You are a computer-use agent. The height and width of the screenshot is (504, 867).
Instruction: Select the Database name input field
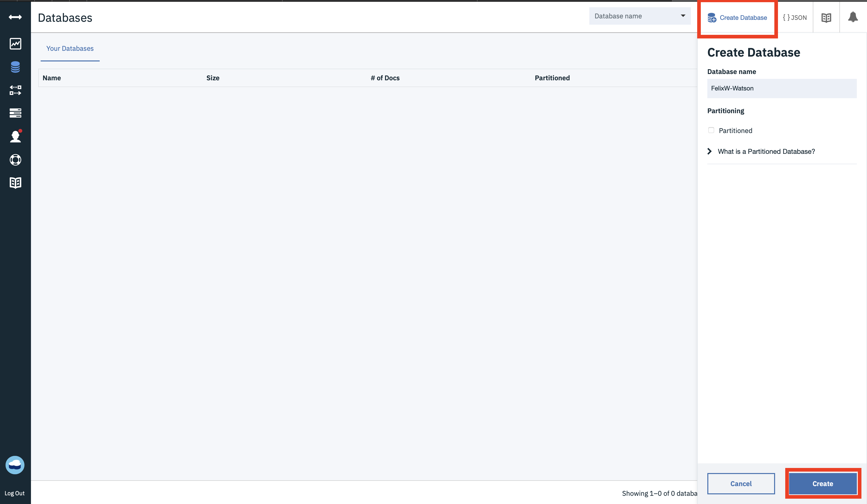[x=782, y=88]
